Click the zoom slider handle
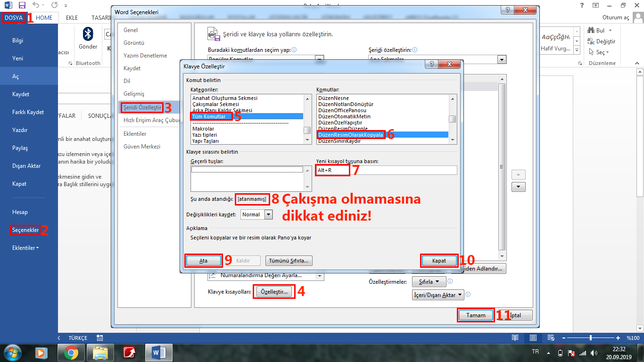 [591, 338]
